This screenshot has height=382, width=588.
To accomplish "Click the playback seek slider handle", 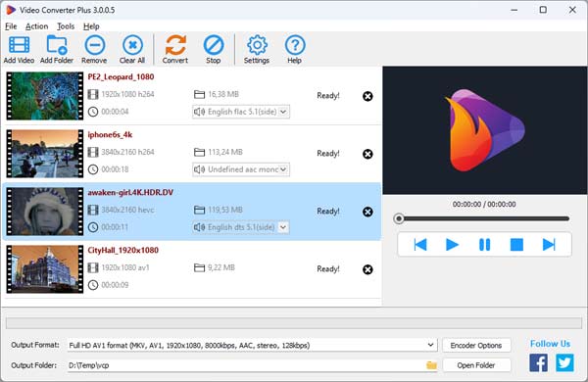I will tap(399, 218).
